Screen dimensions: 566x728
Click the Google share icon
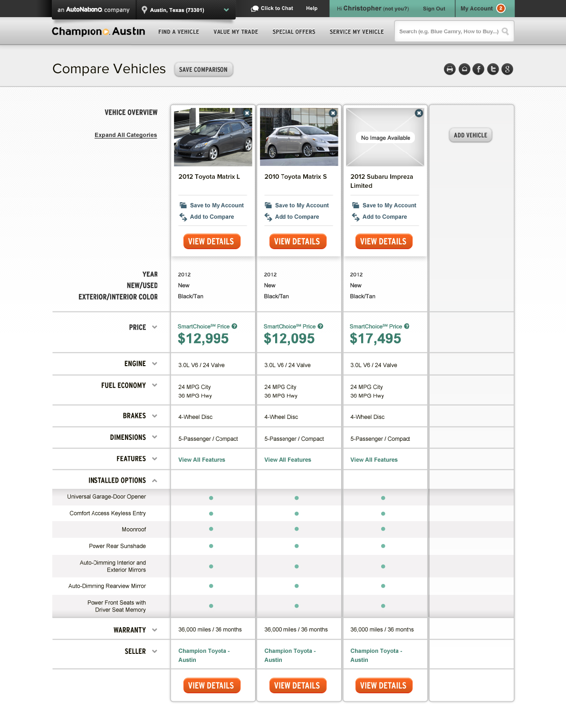tap(508, 69)
